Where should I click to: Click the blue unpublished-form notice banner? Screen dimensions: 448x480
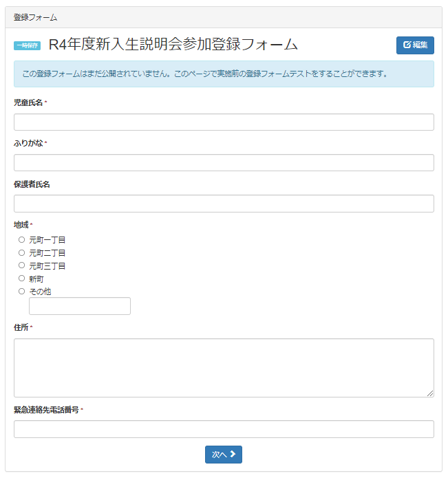224,74
